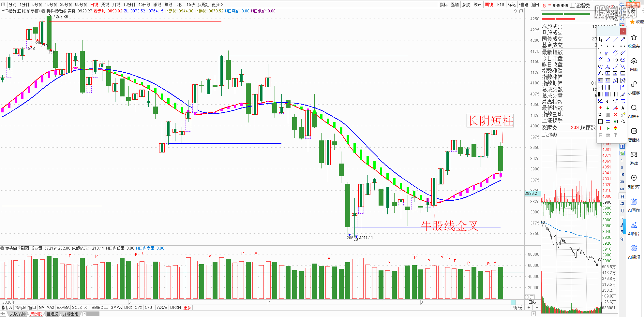
Task: Open the 收藏夹 star icon
Action: pos(634,40)
